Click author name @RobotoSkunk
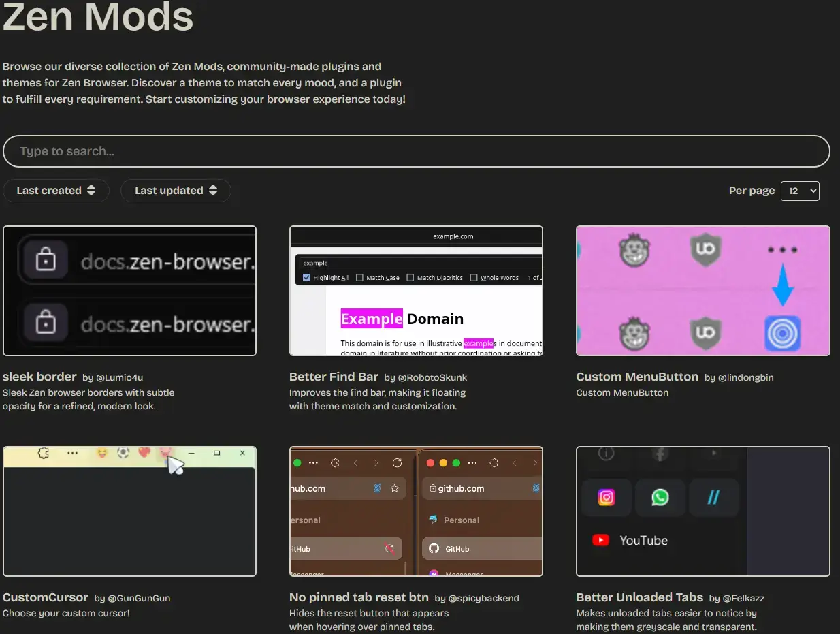840x634 pixels. 433,377
